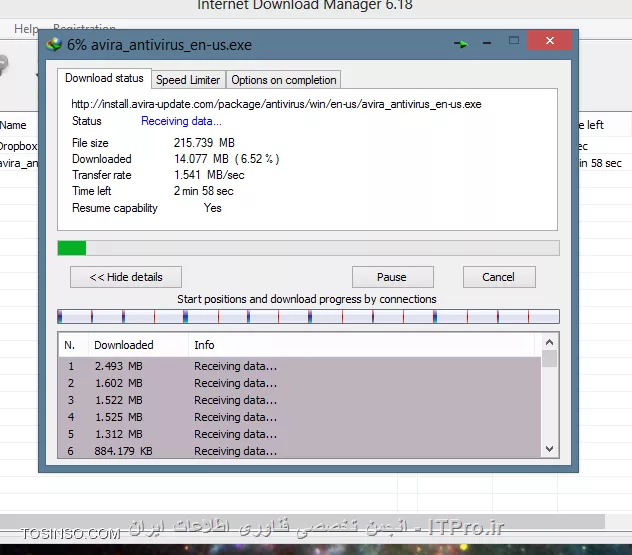Viewport: 632px width, 555px height.
Task: Click the IDM globe icon in dialog title
Action: tap(54, 44)
